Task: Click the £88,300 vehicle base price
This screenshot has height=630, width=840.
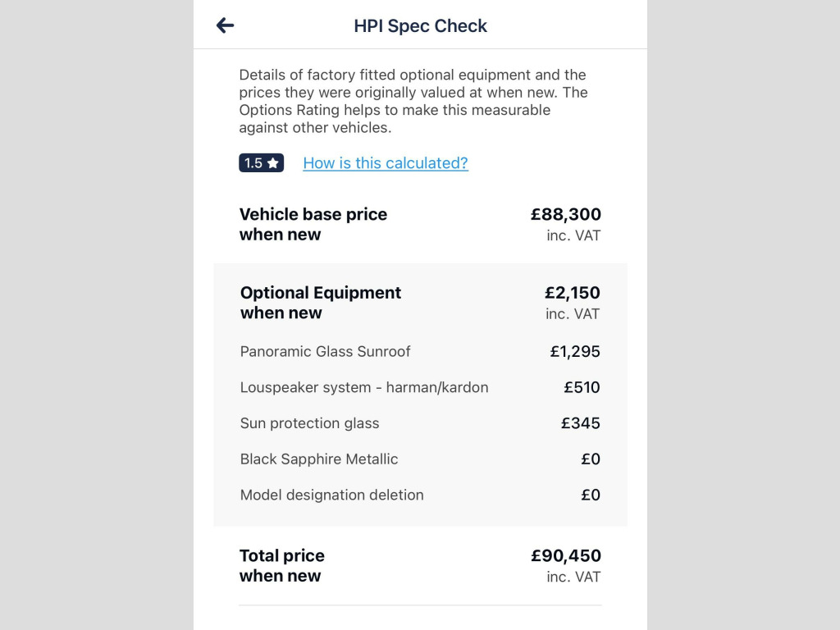Action: (x=565, y=215)
